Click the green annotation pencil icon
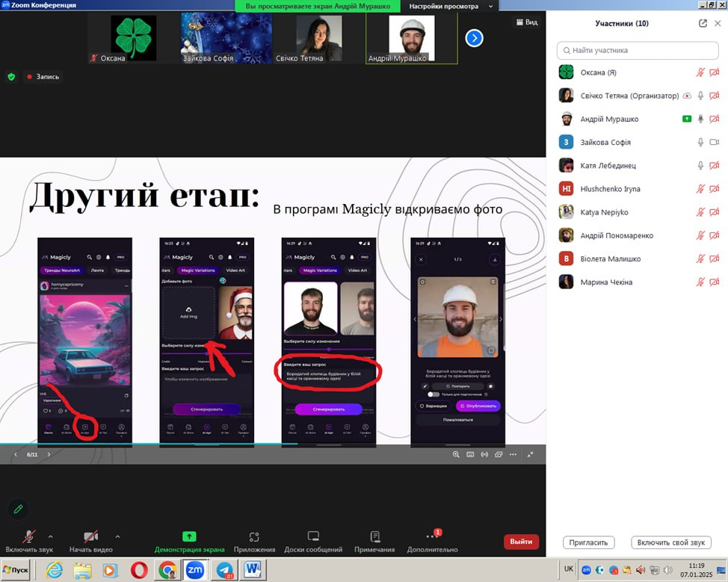The width and height of the screenshot is (728, 582). 18,509
